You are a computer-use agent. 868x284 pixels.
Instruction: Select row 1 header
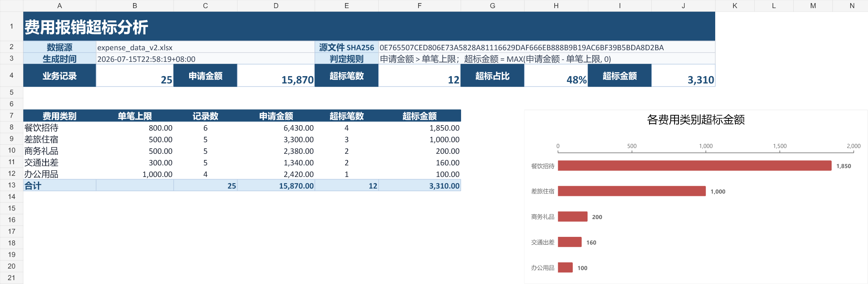coord(12,26)
